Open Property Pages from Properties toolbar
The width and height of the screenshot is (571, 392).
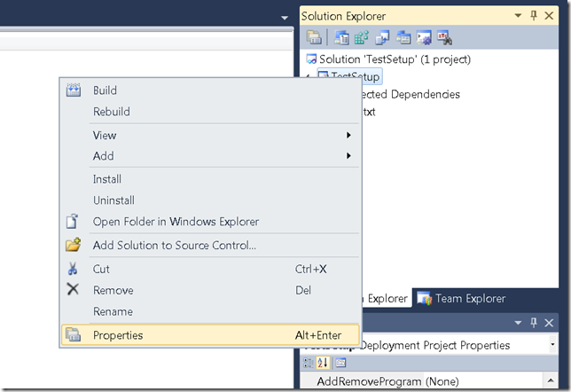click(340, 363)
